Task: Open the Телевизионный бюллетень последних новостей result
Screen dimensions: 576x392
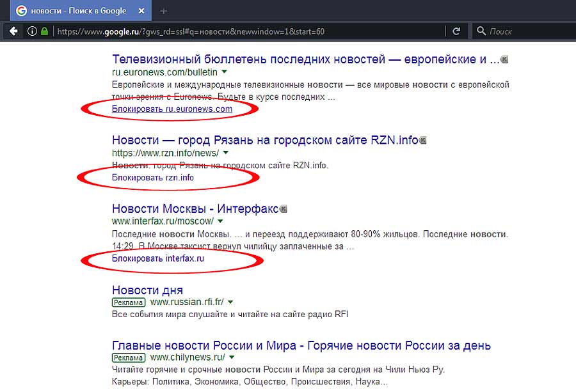Action: pos(306,59)
